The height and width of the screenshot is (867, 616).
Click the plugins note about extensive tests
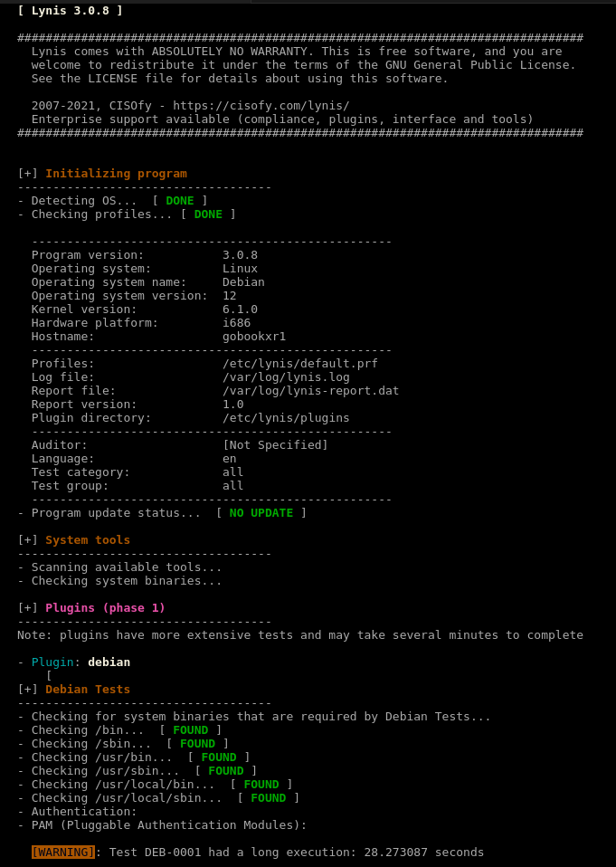click(x=300, y=635)
